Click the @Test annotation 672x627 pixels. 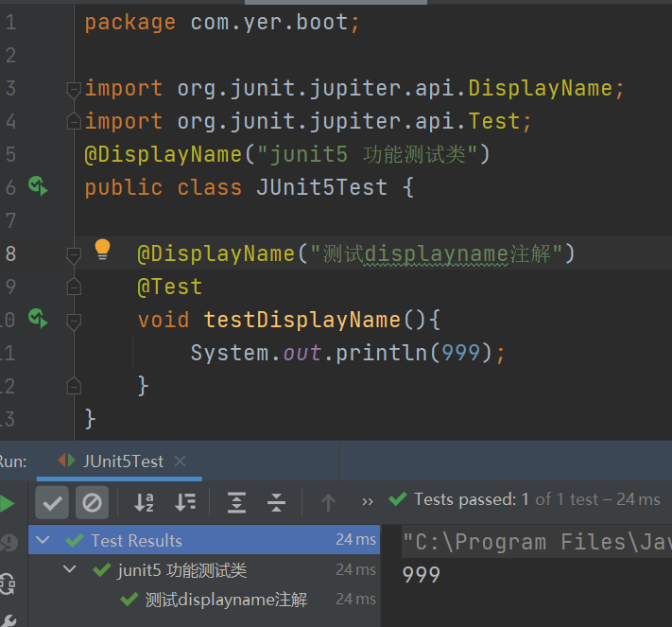pyautogui.click(x=170, y=287)
